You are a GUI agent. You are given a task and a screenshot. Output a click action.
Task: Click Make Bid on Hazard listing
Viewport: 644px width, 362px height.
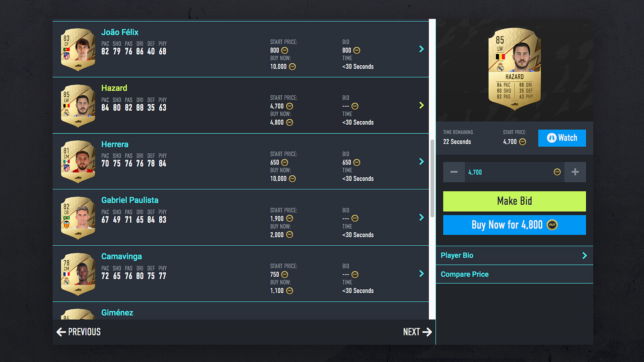pyautogui.click(x=515, y=200)
